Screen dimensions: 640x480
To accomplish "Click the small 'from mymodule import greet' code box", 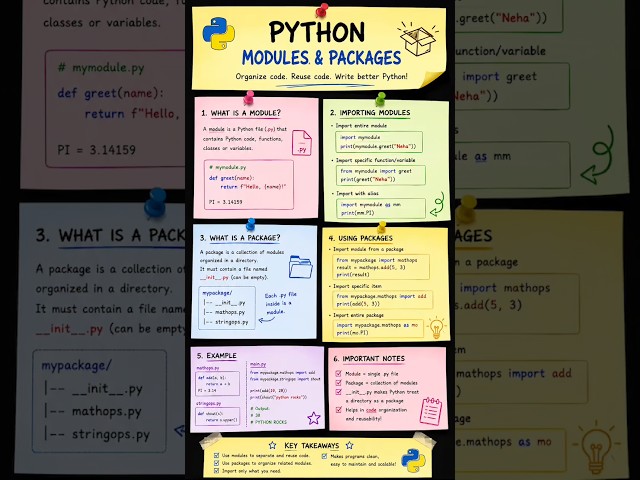I will [380, 175].
